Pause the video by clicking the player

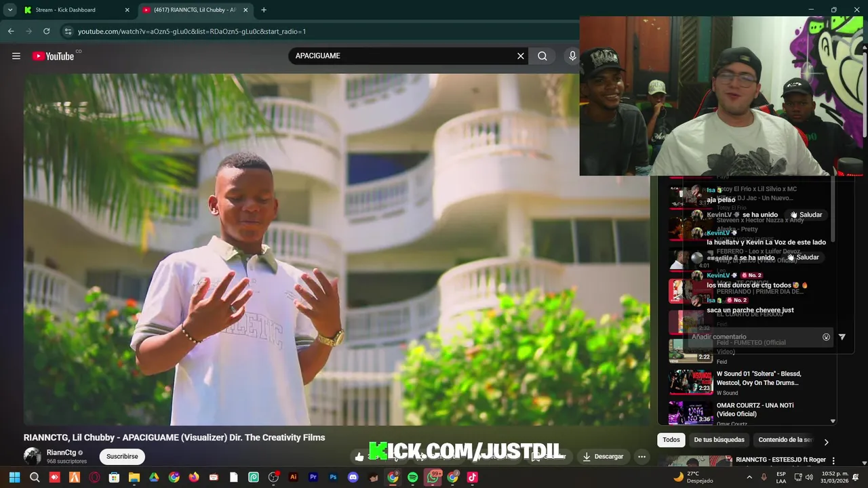point(336,249)
